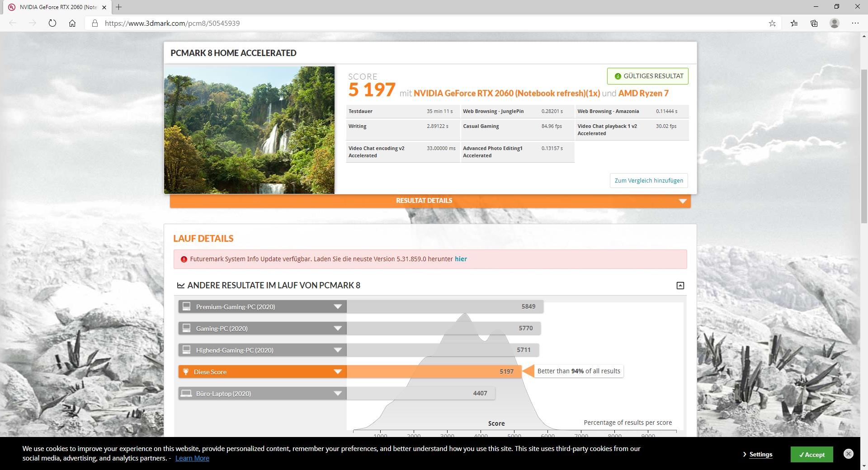This screenshot has width=868, height=470.
Task: Go to the browser home page icon
Action: pyautogui.click(x=72, y=23)
